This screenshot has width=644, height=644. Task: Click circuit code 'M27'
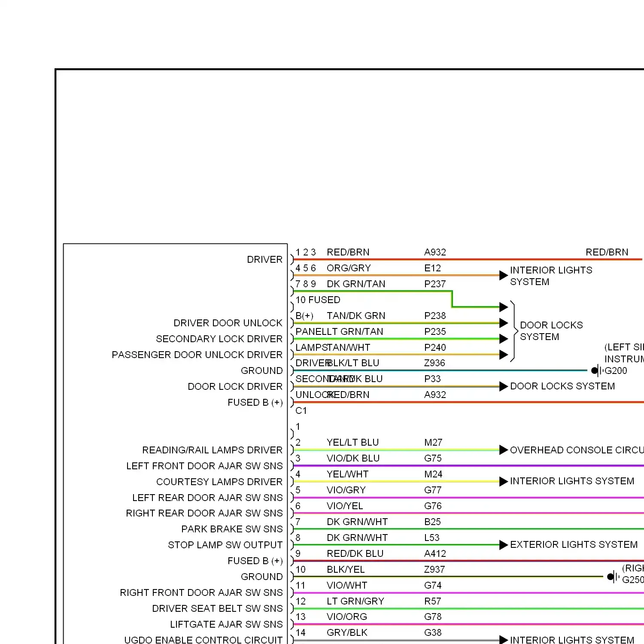[x=433, y=442]
